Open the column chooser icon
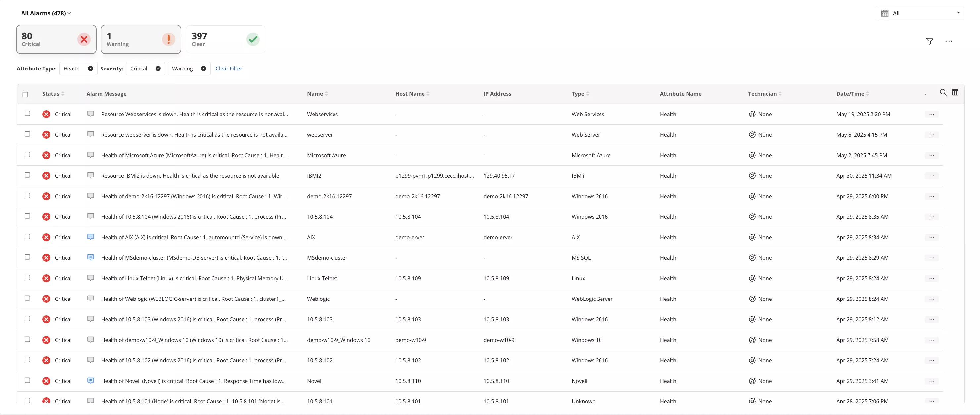Image resolution: width=980 pixels, height=415 pixels. [x=956, y=92]
